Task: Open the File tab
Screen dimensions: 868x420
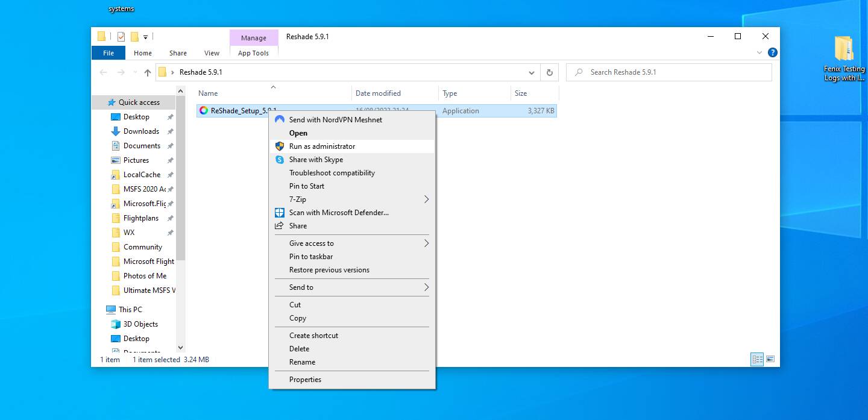Action: click(108, 53)
